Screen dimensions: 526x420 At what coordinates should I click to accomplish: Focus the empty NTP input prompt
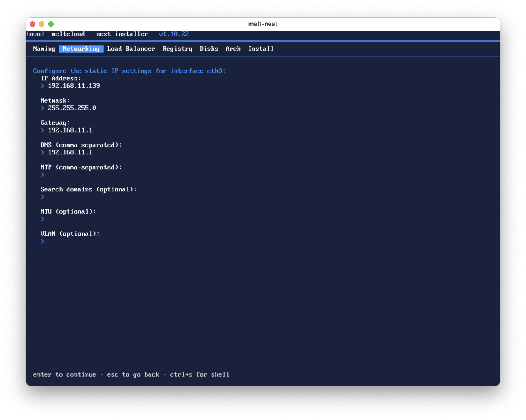click(42, 175)
